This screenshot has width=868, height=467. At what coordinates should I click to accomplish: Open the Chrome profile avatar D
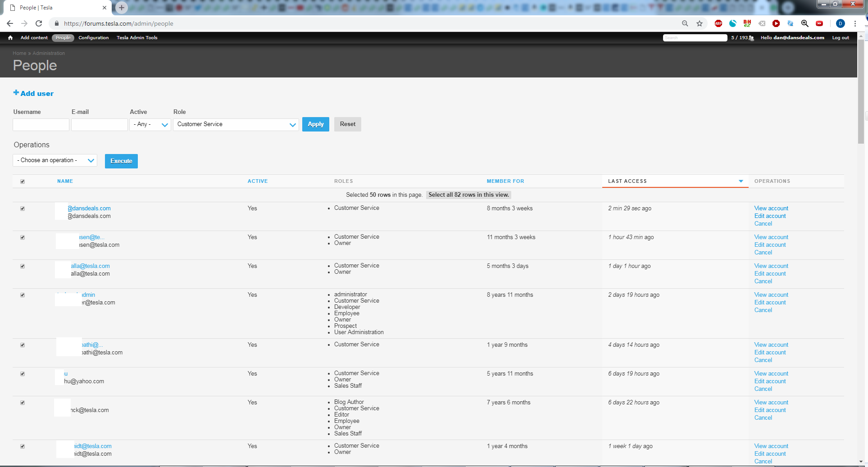[x=841, y=23]
